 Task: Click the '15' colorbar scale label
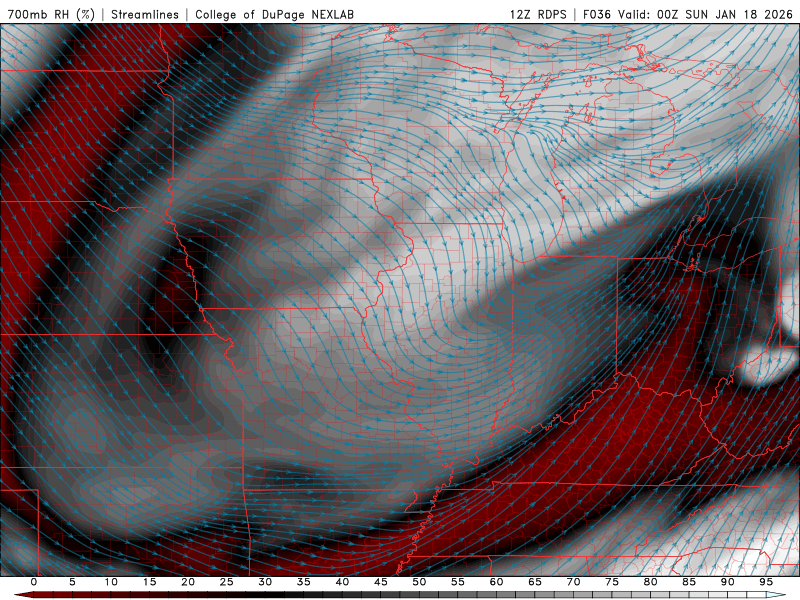click(x=149, y=582)
